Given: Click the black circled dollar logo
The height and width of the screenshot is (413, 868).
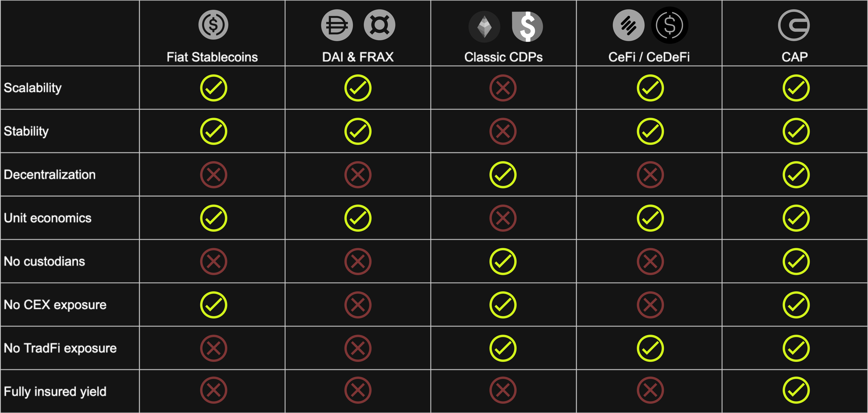Looking at the screenshot, I should pos(670,25).
